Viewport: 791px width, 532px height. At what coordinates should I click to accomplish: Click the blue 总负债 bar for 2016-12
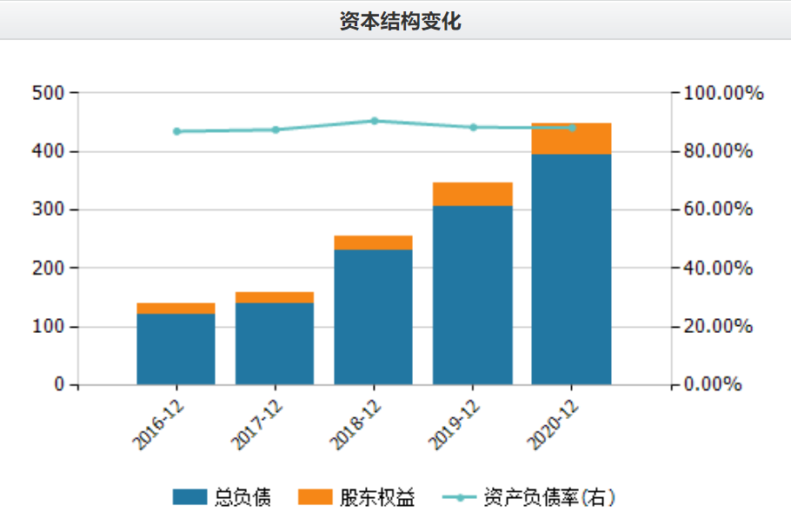(x=176, y=349)
